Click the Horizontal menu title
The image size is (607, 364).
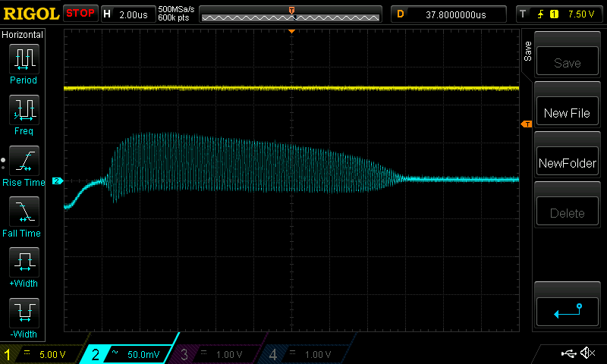point(23,34)
